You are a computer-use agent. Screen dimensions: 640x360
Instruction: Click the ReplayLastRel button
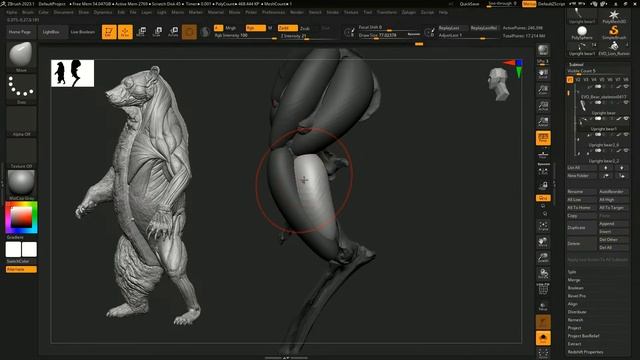pos(484,28)
